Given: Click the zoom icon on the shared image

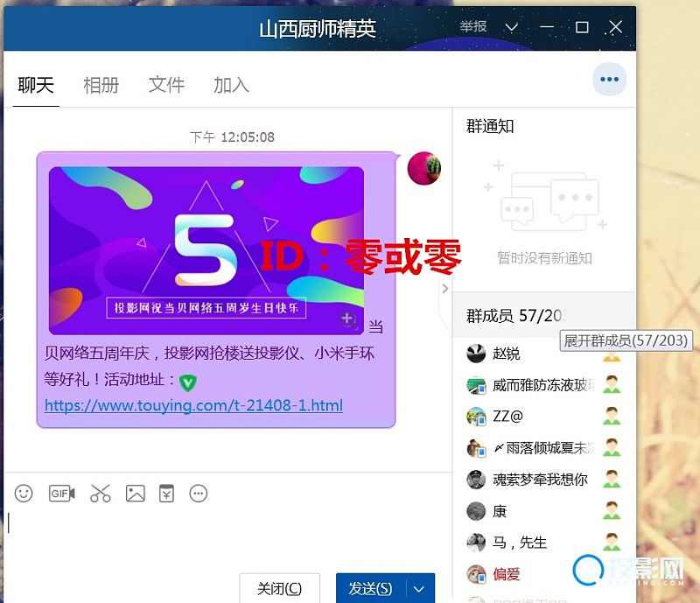Looking at the screenshot, I should point(347,319).
